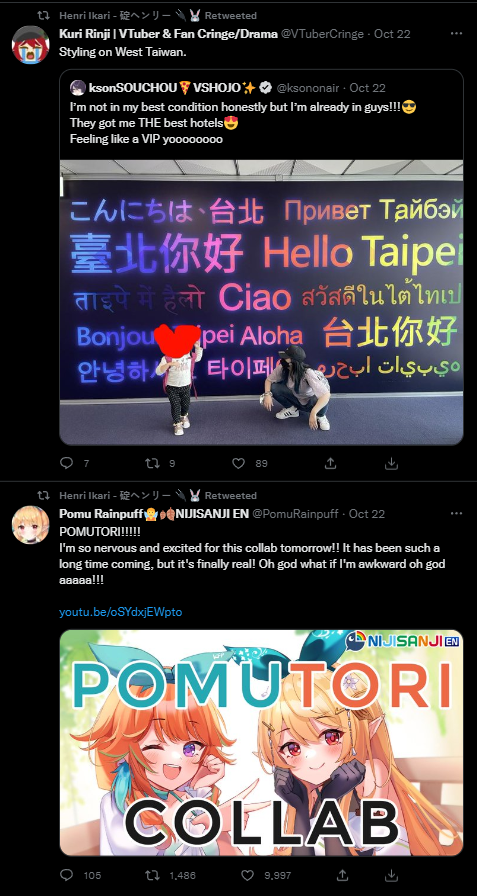Image resolution: width=477 pixels, height=896 pixels.
Task: Open more options on Pomu Rainpuff's tweet
Action: point(456,514)
